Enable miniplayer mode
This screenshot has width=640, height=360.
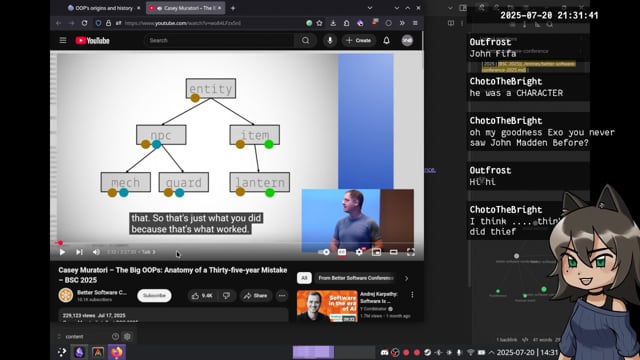coord(376,252)
